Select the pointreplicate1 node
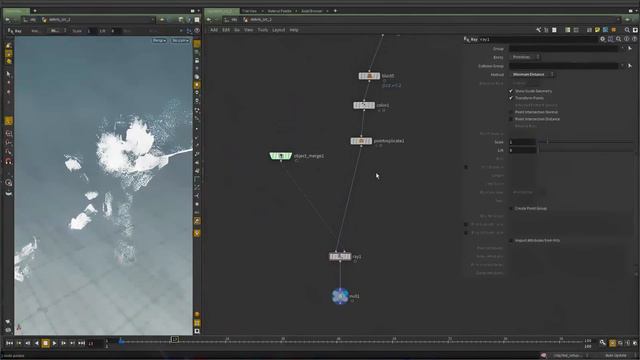 pyautogui.click(x=361, y=141)
